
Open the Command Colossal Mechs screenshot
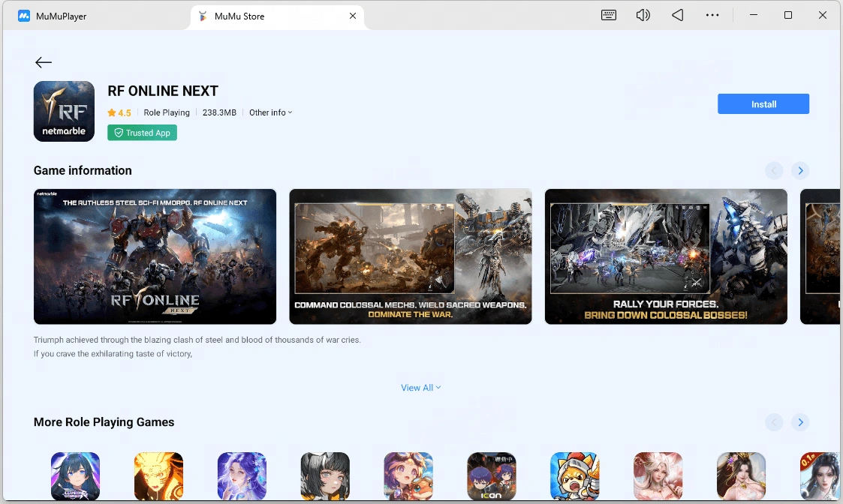pyautogui.click(x=410, y=256)
